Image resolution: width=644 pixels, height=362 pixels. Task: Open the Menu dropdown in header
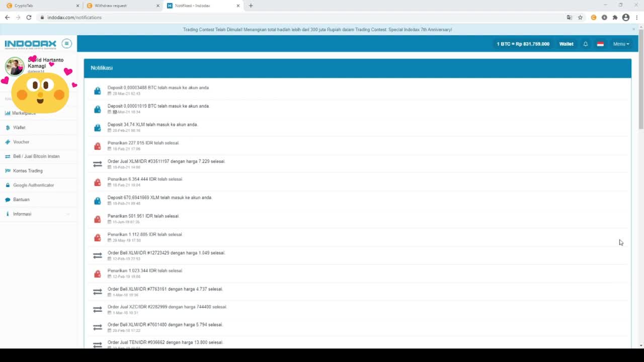coord(621,44)
